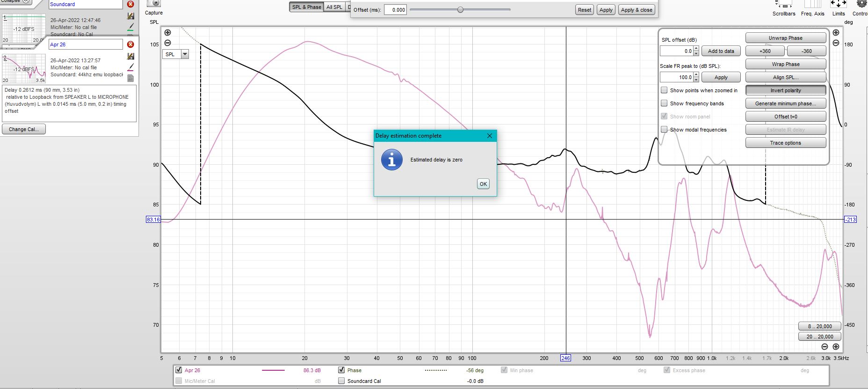Screen dimensions: 868x389
Task: Toggle the Mic/Meter Cal checkbox
Action: [179, 381]
